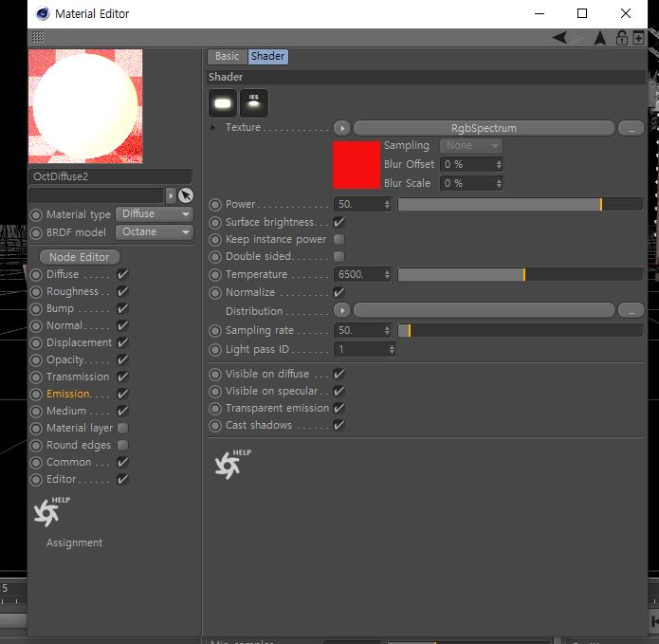Viewport: 659px width, 644px height.
Task: Click the Cast shadows animation dot
Action: [x=215, y=426]
